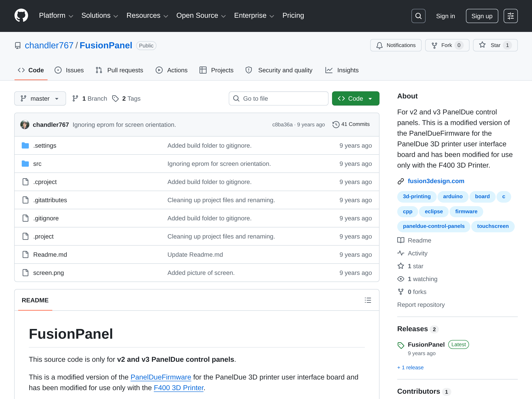
Task: Switch to the Projects tab
Action: (216, 70)
